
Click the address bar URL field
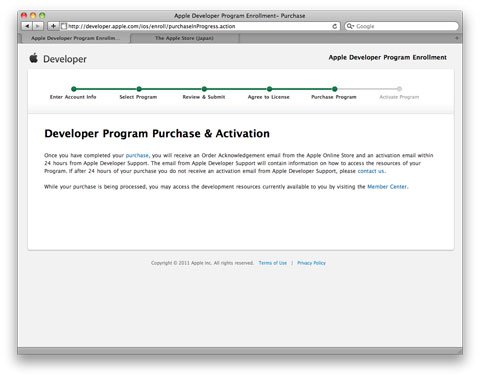click(200, 26)
